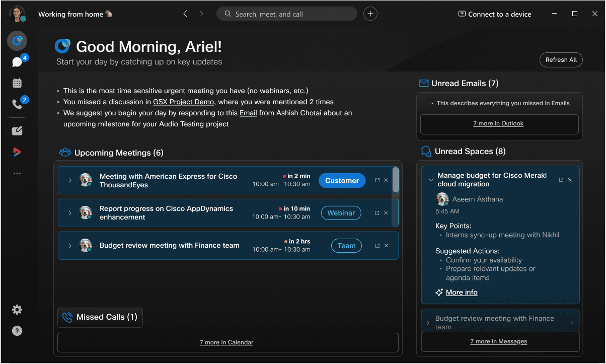606x364 pixels.
Task: Open 7 more in Messages
Action: [x=500, y=341]
